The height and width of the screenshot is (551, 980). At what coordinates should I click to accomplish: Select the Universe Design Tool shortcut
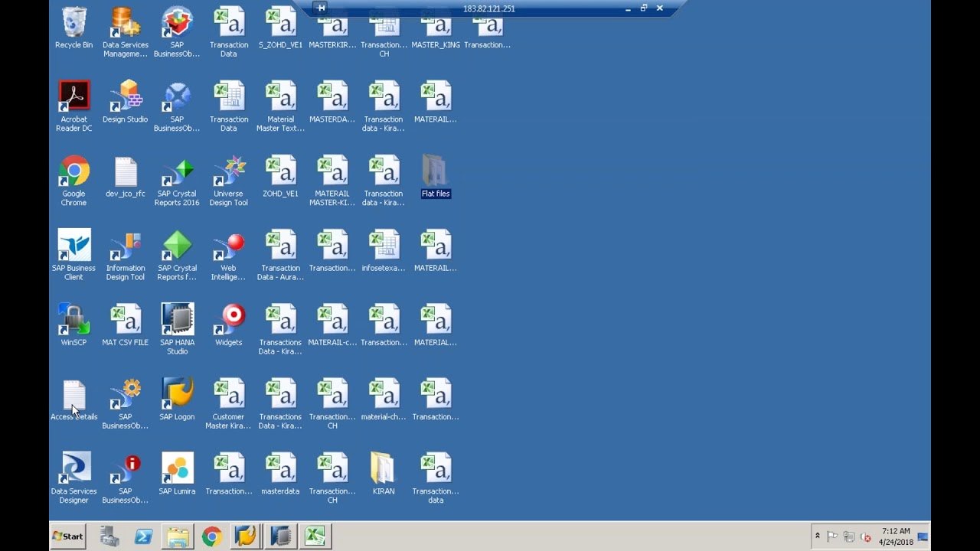pos(229,181)
